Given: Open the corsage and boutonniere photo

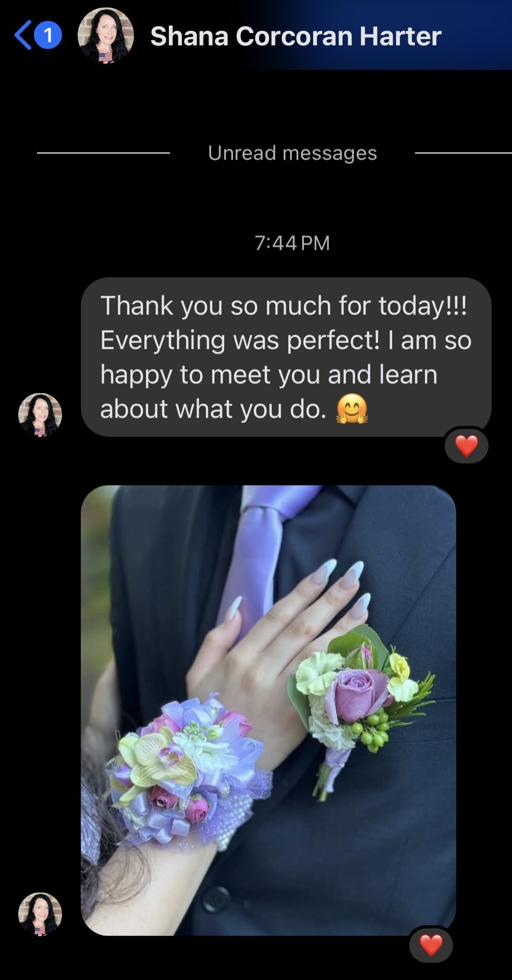Looking at the screenshot, I should click(269, 710).
